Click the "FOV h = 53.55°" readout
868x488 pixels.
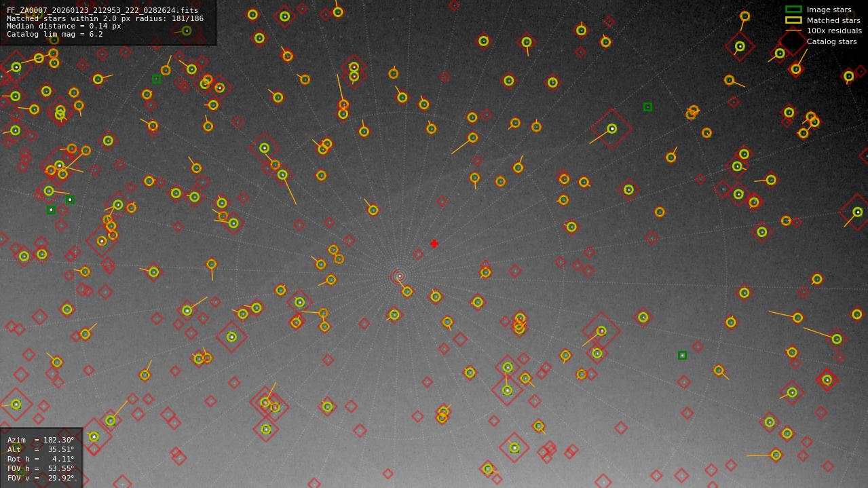[x=41, y=468]
